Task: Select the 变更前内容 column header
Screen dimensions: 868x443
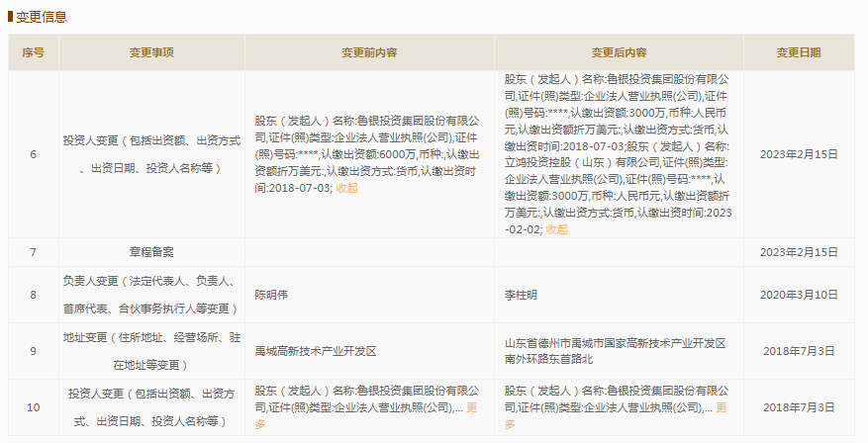Action: [x=369, y=52]
